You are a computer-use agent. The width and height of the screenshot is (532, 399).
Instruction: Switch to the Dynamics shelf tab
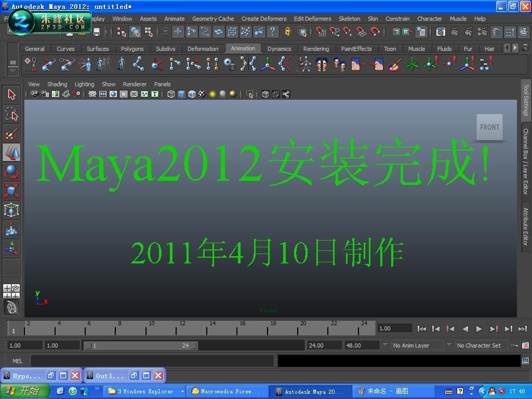tap(279, 49)
